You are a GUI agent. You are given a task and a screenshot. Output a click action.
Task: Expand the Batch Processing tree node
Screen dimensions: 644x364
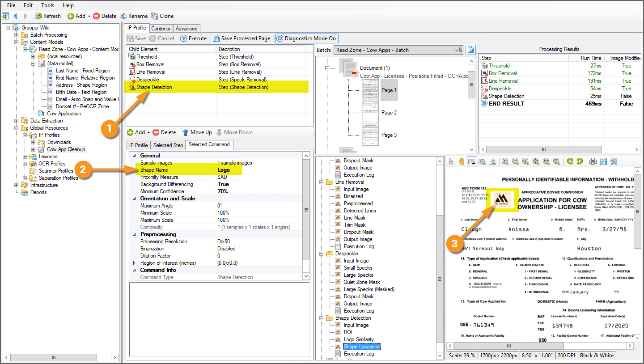[17, 35]
